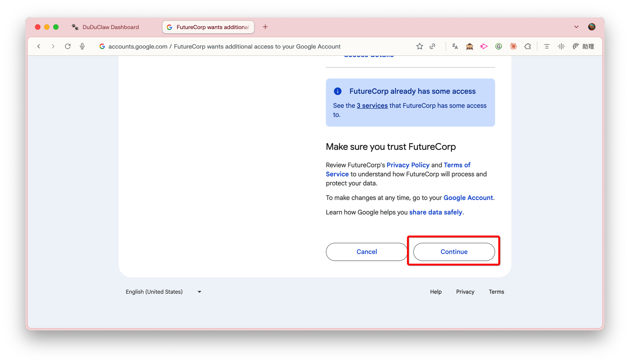This screenshot has height=364, width=630.
Task: Open a new browser tab
Action: tap(265, 27)
